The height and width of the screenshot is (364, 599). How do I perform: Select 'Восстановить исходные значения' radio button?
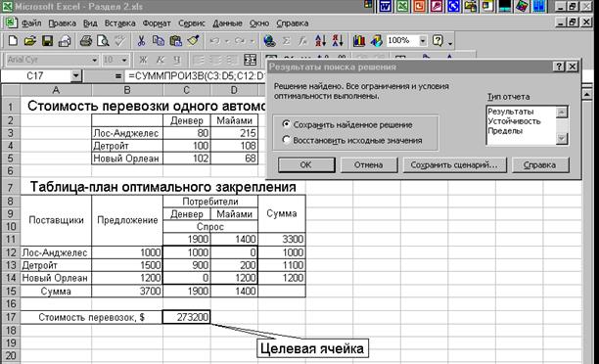(x=286, y=139)
